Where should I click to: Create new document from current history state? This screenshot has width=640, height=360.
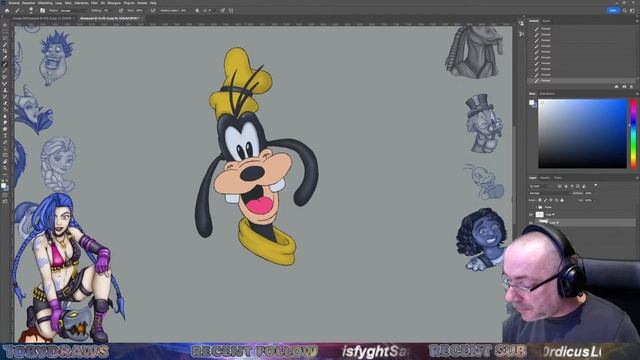[616, 87]
